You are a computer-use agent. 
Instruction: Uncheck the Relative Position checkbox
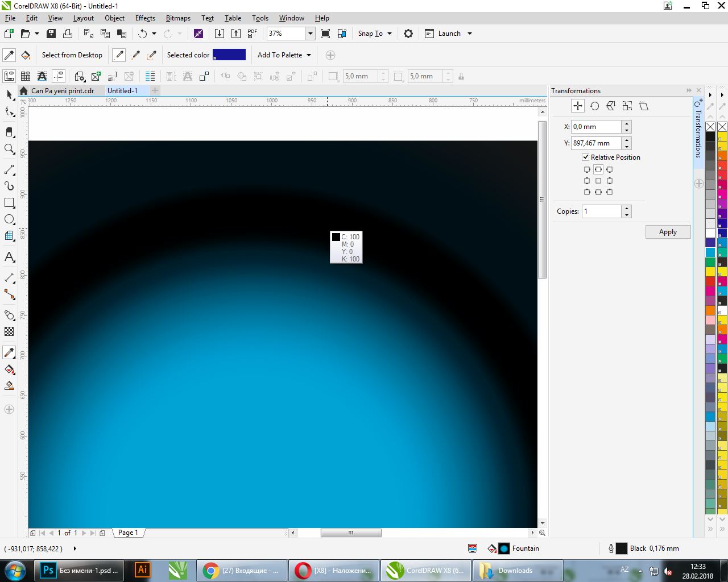(x=586, y=157)
